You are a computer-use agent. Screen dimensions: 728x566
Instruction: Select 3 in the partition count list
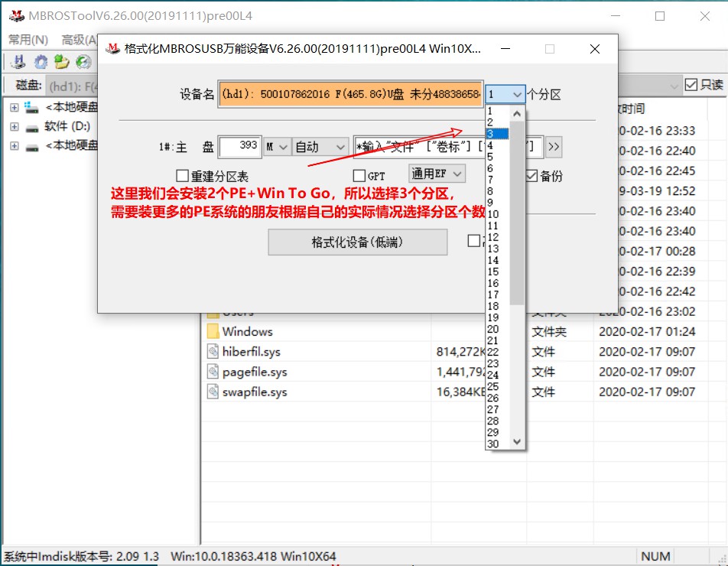(x=496, y=132)
